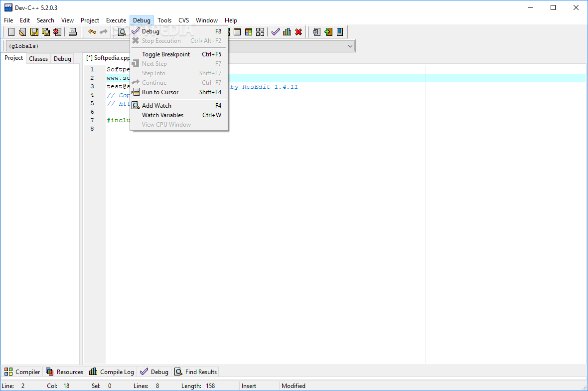The image size is (588, 391).
Task: Click the Profile bar-chart toolbar icon
Action: click(287, 32)
